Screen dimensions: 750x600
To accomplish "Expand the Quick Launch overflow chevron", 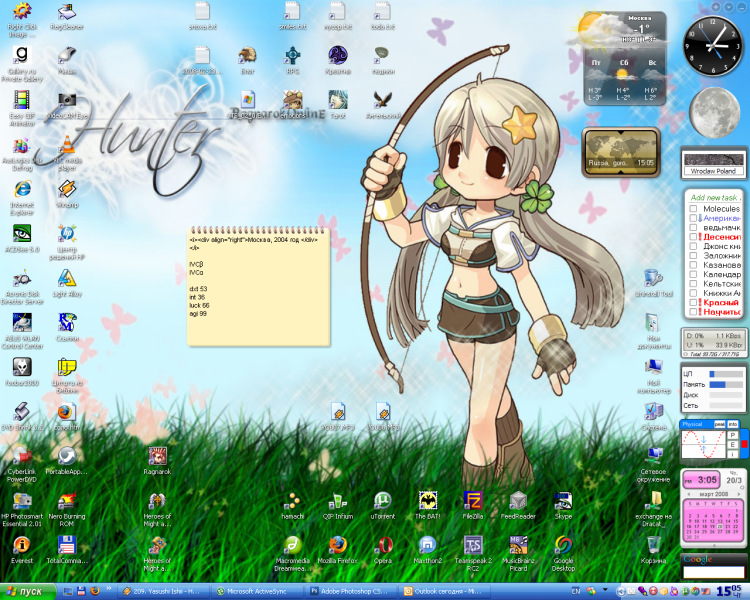I will [109, 589].
